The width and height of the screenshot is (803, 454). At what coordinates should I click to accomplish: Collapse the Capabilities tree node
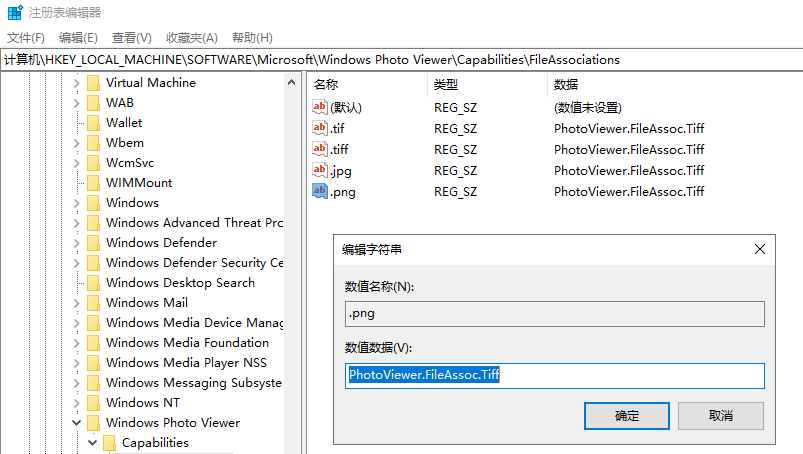point(92,443)
